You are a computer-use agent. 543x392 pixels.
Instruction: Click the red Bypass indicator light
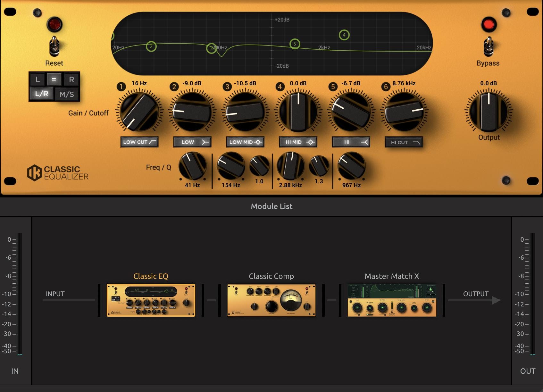(x=489, y=24)
